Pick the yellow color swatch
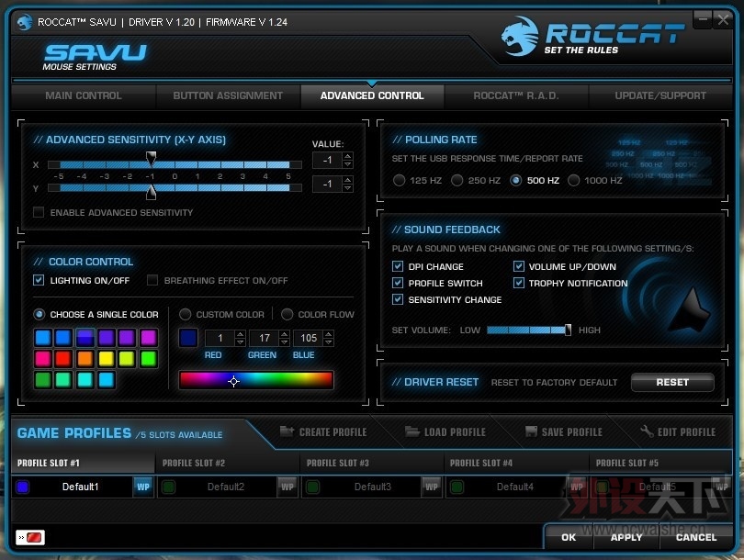Viewport: 744px width, 560px height. point(106,359)
